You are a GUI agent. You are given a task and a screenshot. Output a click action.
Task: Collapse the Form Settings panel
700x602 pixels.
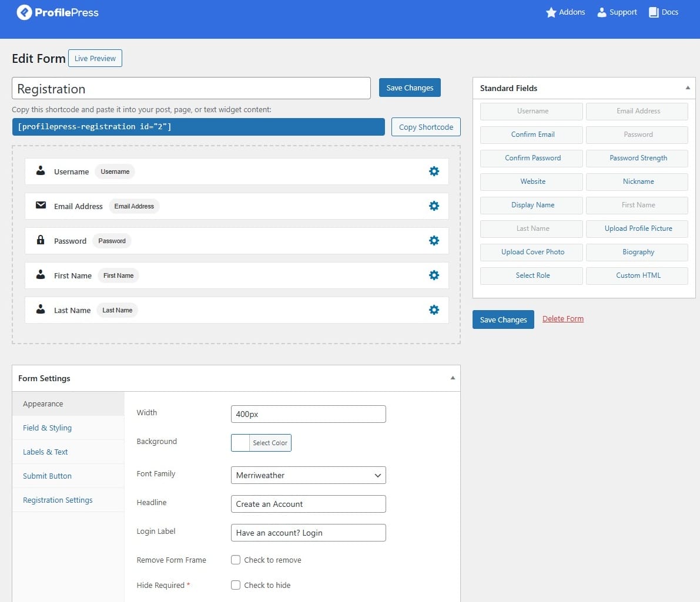coord(453,378)
